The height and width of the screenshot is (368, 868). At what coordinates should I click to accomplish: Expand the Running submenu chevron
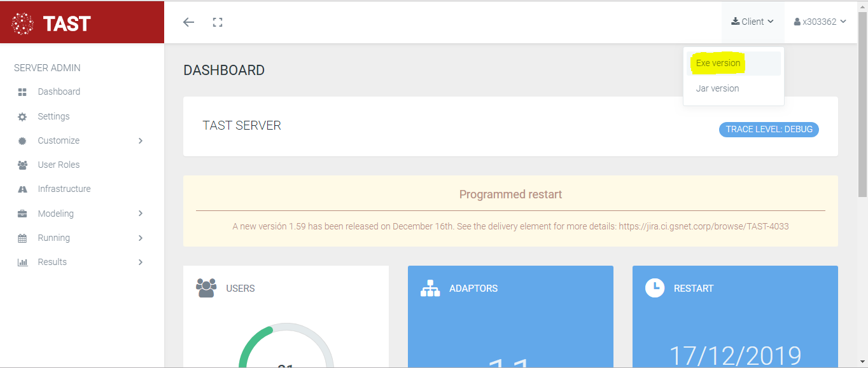click(x=141, y=238)
